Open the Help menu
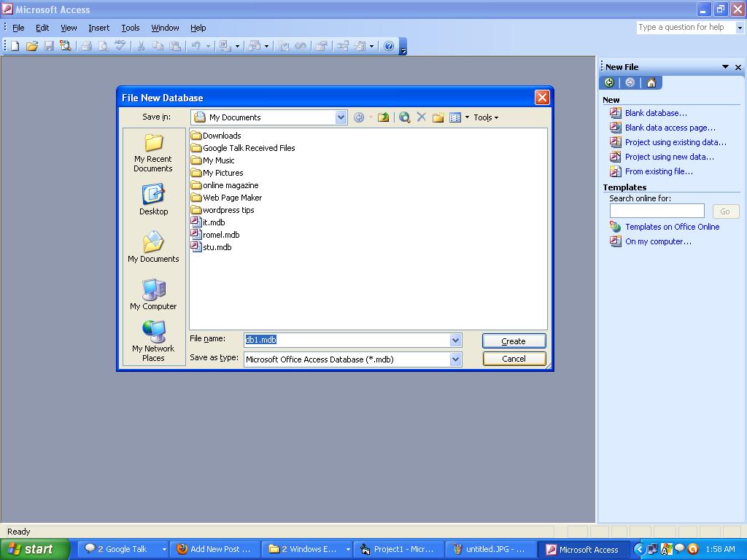The image size is (747, 560). pyautogui.click(x=198, y=28)
